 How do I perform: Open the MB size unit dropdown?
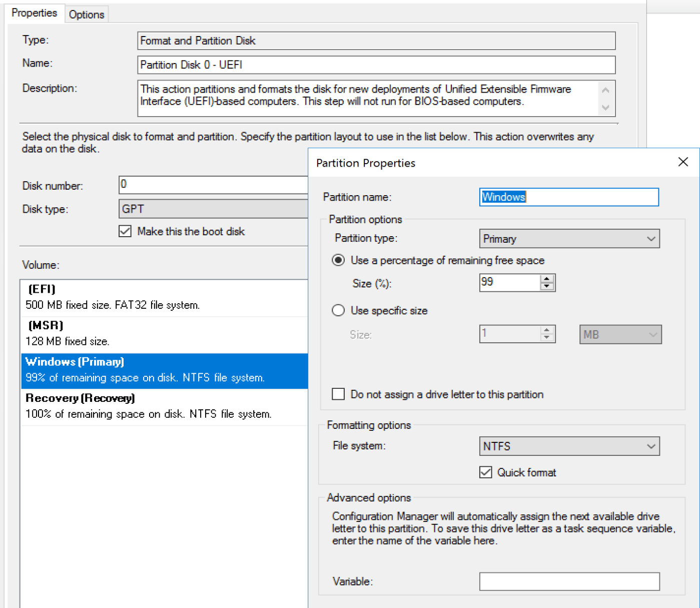click(620, 334)
